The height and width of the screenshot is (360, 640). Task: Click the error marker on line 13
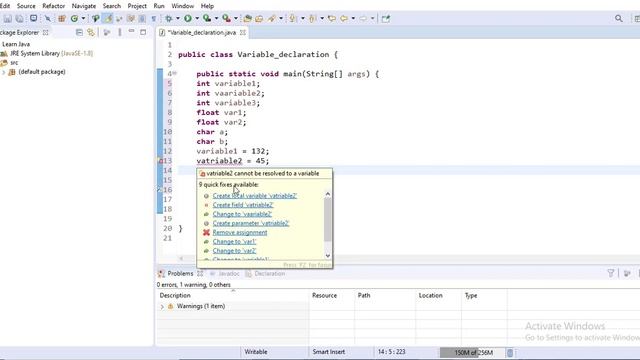(160, 161)
